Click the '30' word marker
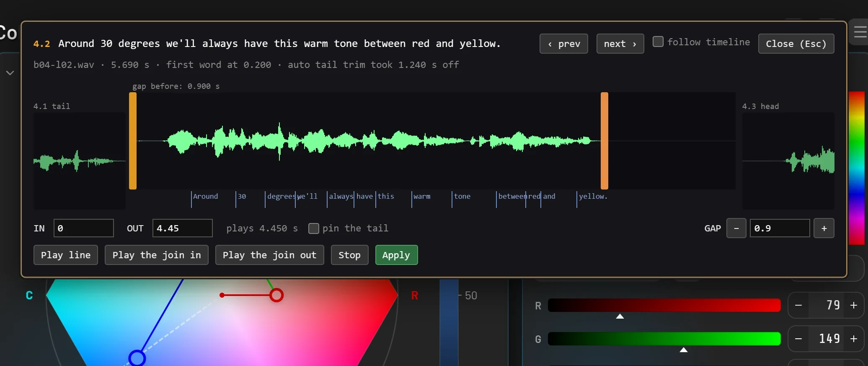 click(x=241, y=197)
